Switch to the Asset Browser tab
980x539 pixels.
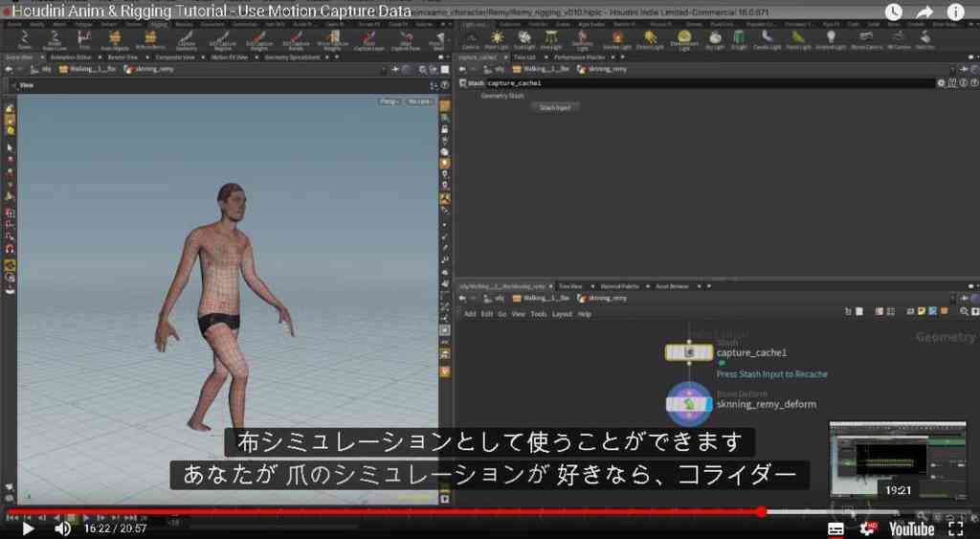coord(672,286)
